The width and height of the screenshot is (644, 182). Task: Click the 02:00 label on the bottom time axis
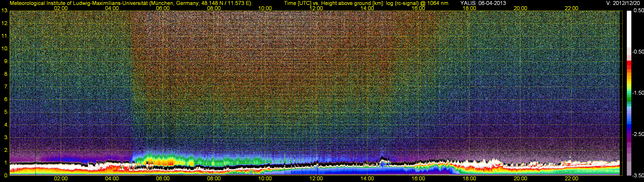(61, 179)
